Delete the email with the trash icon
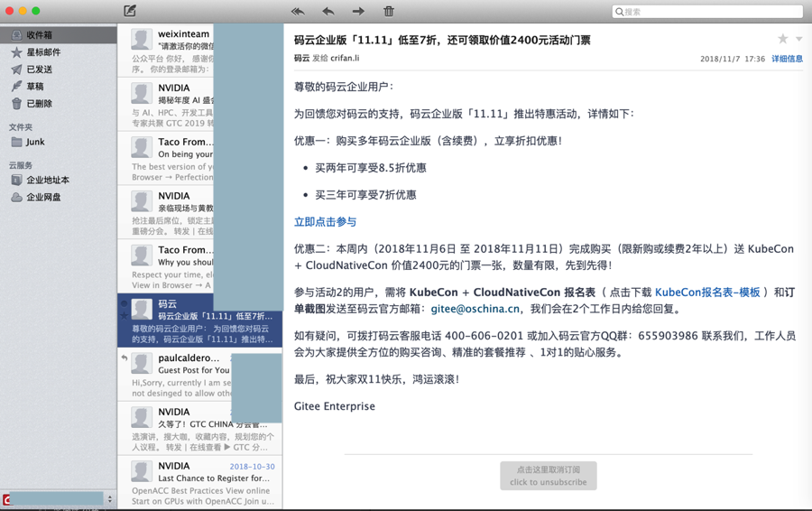The image size is (812, 511). point(389,11)
